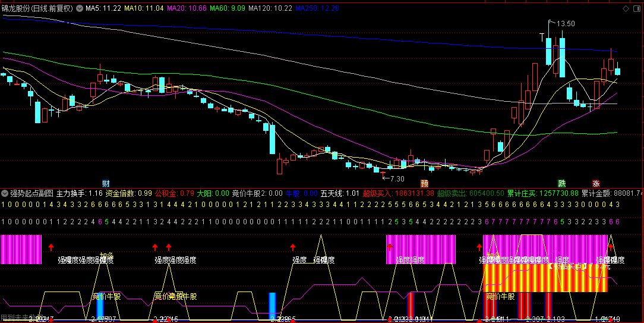Toggle the side panel icon at top right
This screenshot has width=644, height=323.
click(638, 8)
